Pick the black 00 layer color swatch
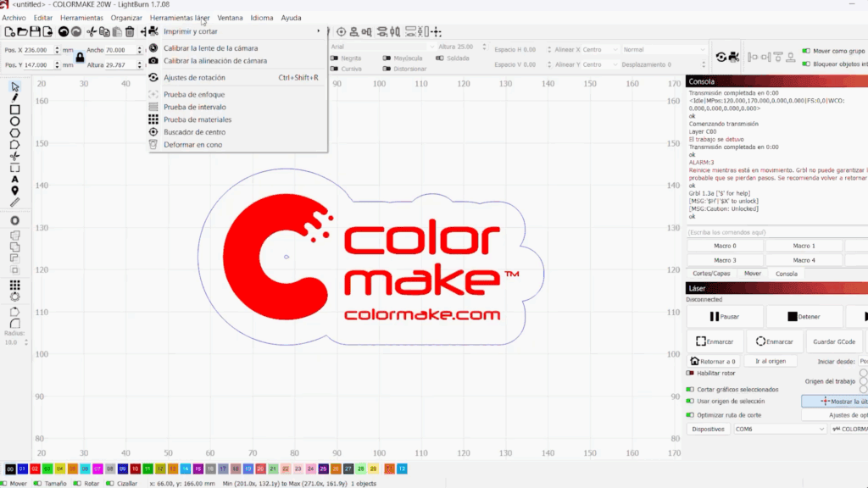This screenshot has height=488, width=868. click(x=10, y=469)
